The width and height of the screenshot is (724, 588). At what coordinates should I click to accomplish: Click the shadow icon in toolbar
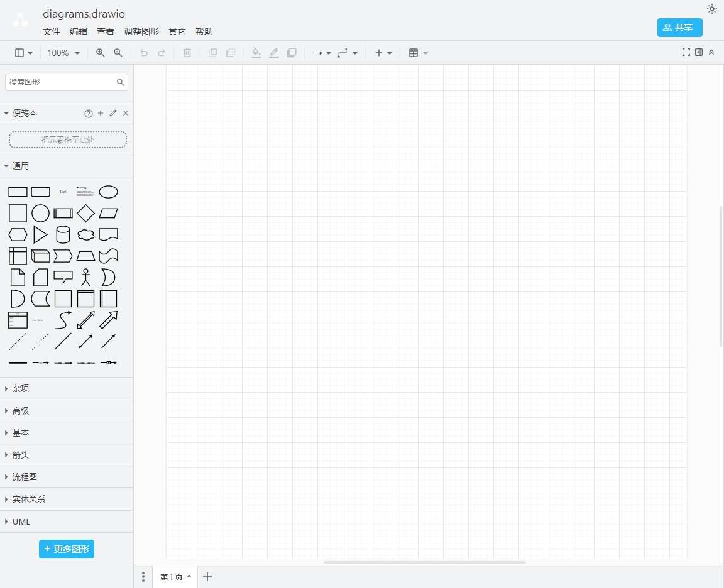click(292, 53)
